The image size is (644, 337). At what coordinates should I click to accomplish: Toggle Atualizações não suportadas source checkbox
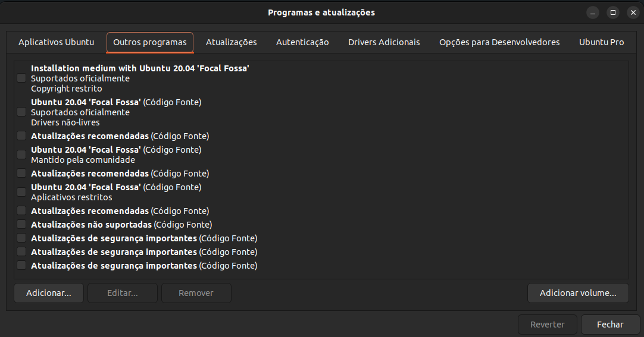pos(21,224)
